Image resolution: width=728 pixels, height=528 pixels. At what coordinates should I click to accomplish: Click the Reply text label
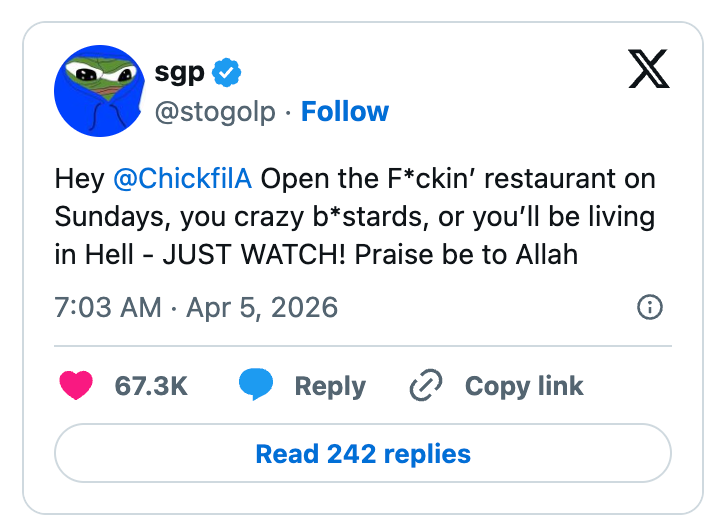[x=330, y=386]
